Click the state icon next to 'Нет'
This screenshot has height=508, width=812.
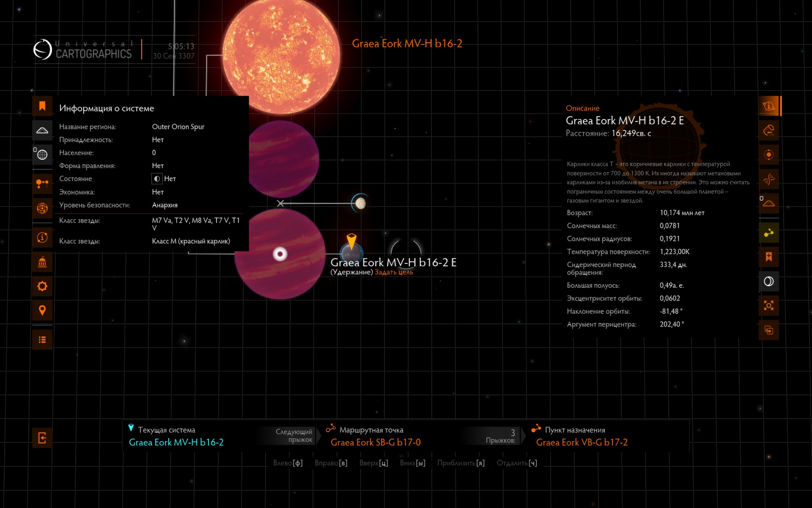[157, 179]
